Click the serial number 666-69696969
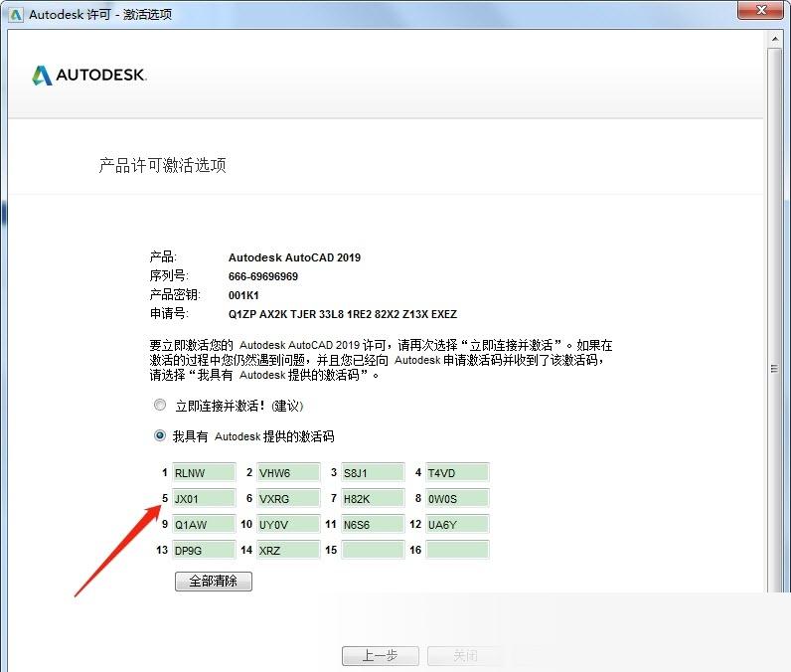791x672 pixels. pyautogui.click(x=262, y=276)
